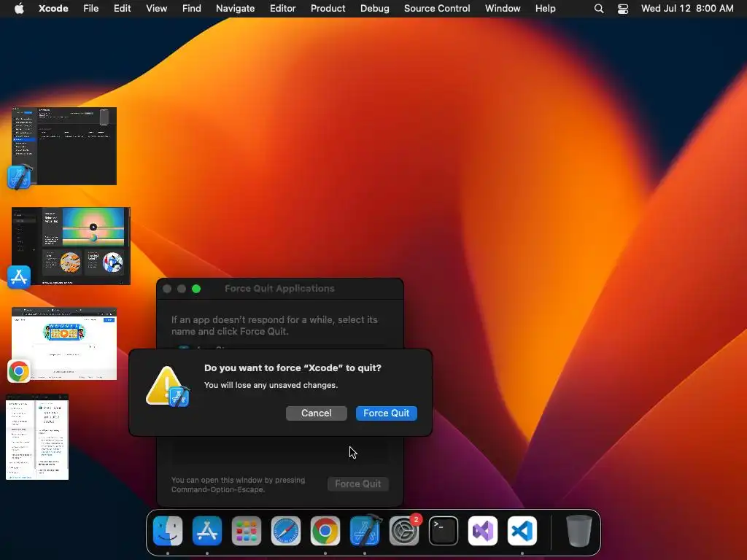Image resolution: width=747 pixels, height=560 pixels.
Task: Open the Navigate menu
Action: pyautogui.click(x=236, y=9)
